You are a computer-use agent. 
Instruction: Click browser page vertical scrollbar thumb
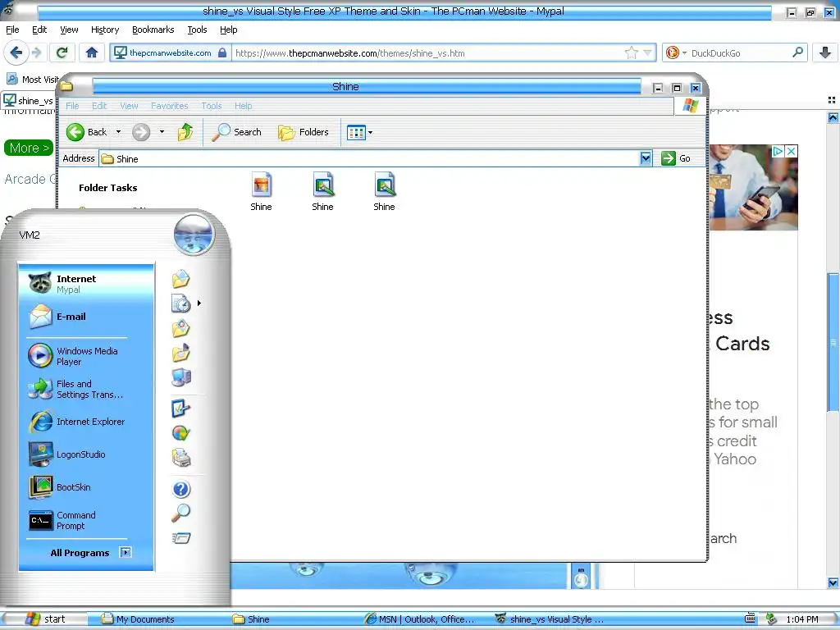(833, 342)
